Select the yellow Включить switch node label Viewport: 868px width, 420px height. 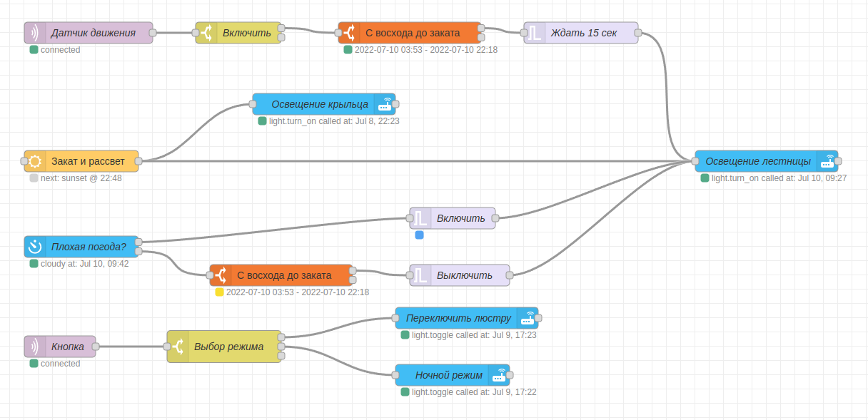click(x=246, y=33)
